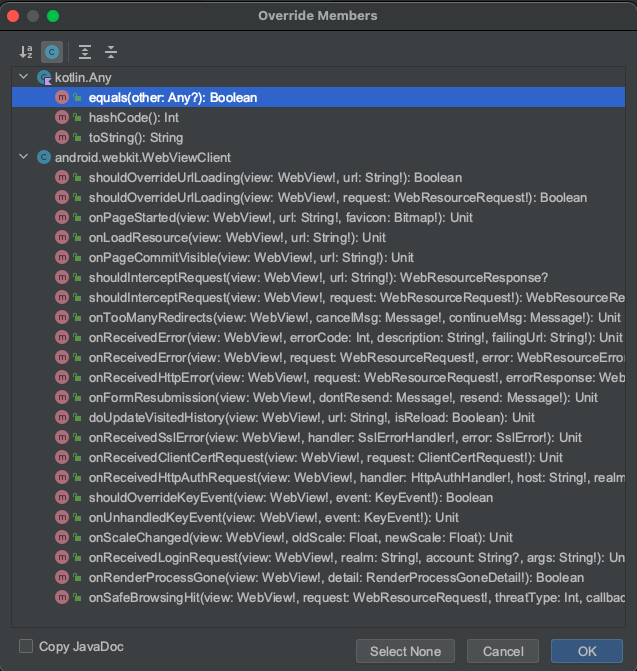Click the Select None button

click(x=405, y=651)
